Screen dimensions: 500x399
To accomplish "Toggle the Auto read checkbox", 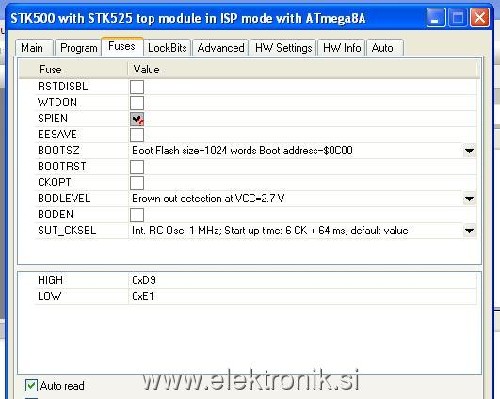I will click(x=31, y=385).
